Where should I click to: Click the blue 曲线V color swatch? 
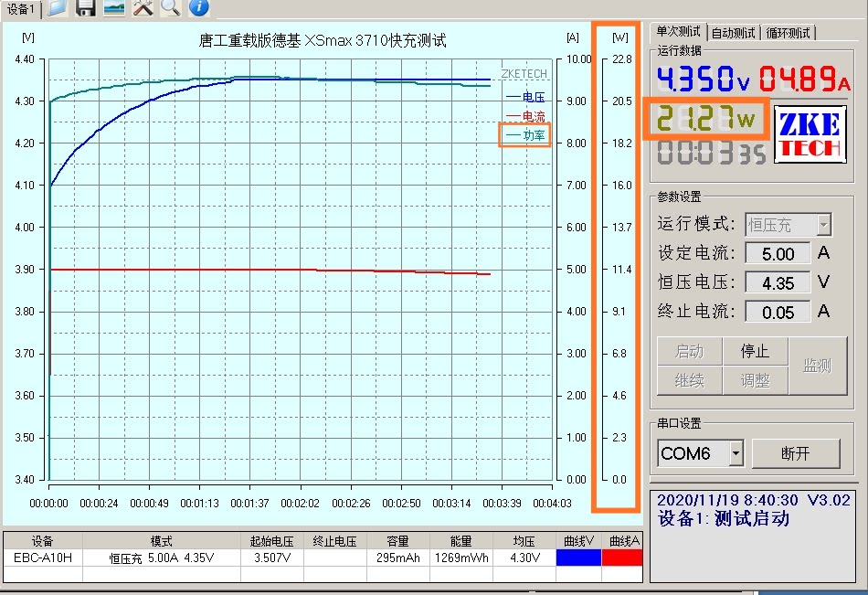[x=578, y=558]
